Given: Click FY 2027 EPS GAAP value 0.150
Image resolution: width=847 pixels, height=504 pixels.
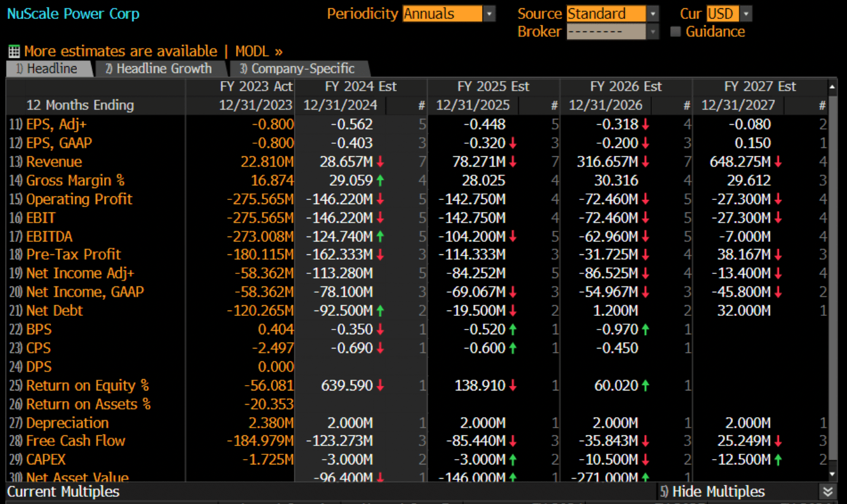Looking at the screenshot, I should pyautogui.click(x=753, y=143).
